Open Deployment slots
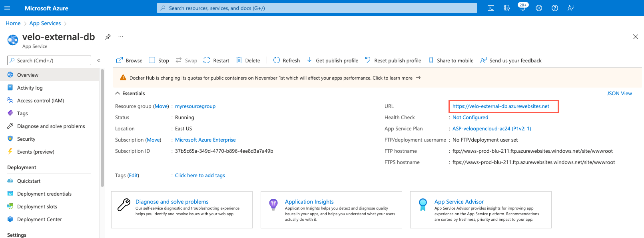 click(x=50, y=206)
